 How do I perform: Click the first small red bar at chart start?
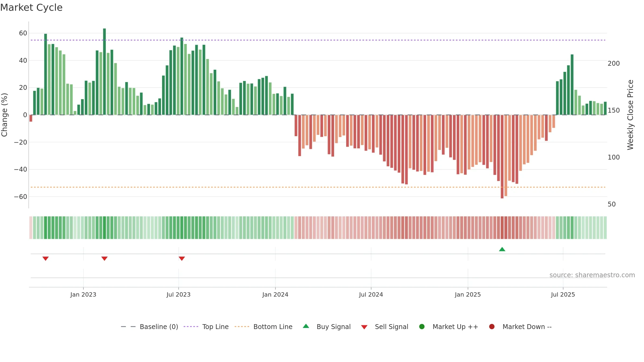31,118
